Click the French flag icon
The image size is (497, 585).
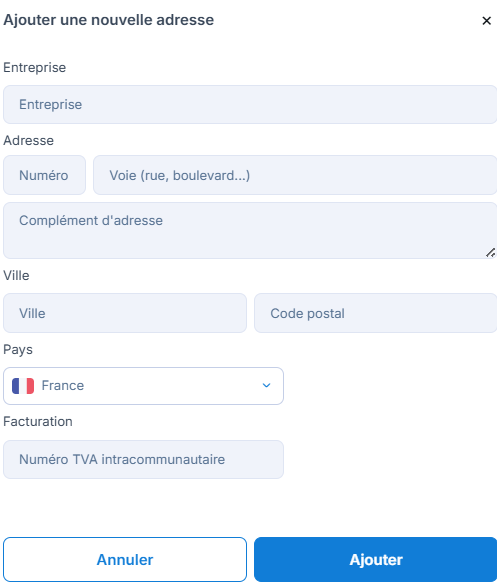pos(23,386)
